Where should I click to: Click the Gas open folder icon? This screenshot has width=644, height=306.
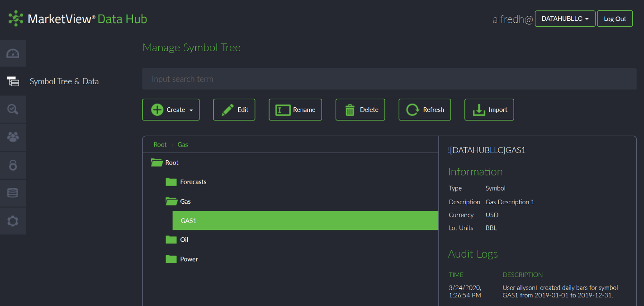[x=171, y=201]
